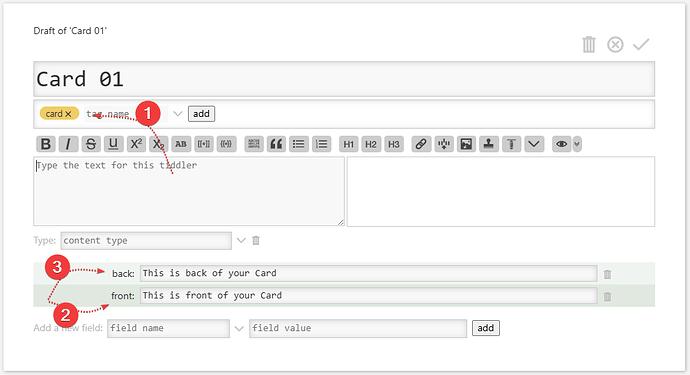Delete this tiddler with the top trash icon
690x375 pixels.
589,44
